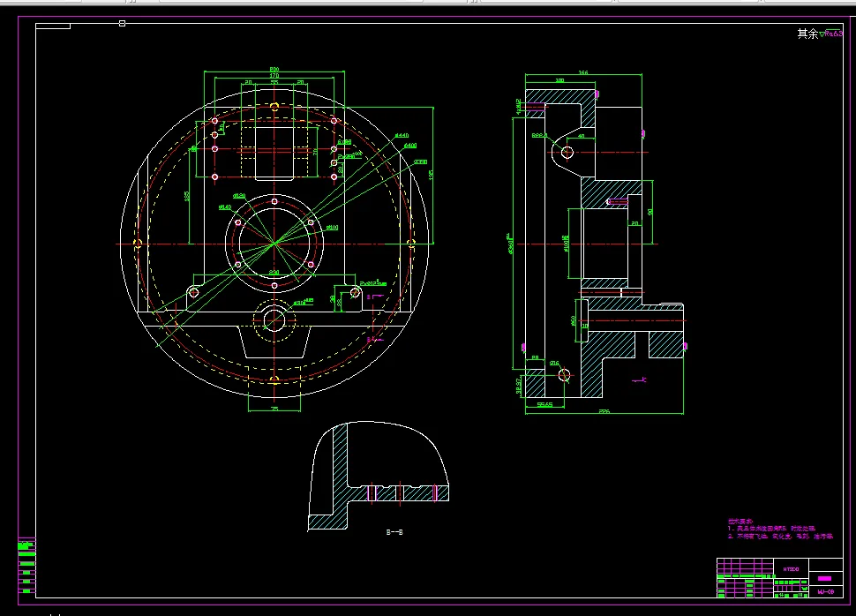856x616 pixels.
Task: Select the 90 vertical dimension on the side view
Action: 650,212
